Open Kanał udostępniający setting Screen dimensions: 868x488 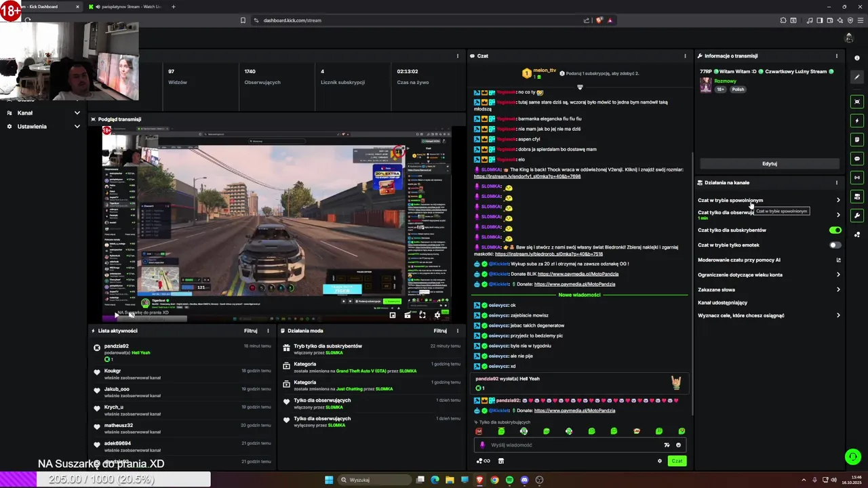point(723,303)
